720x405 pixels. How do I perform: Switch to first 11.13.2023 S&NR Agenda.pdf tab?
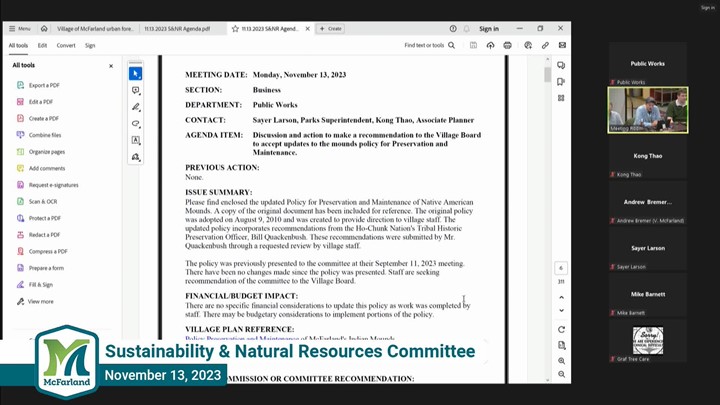pos(177,28)
